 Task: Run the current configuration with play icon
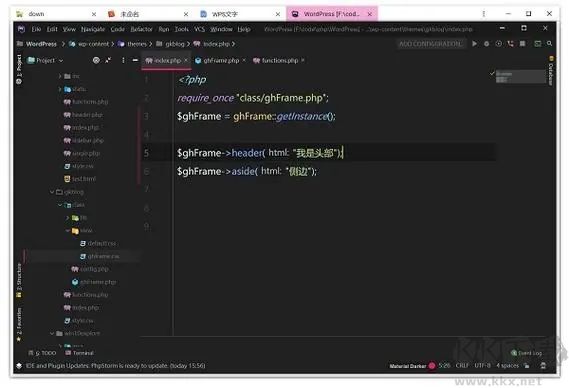[x=474, y=44]
